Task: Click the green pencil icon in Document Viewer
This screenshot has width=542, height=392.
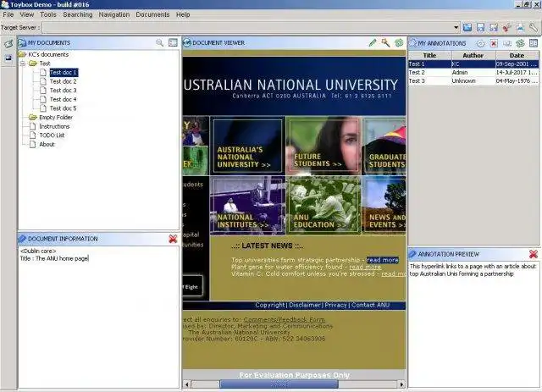Action: pos(373,43)
